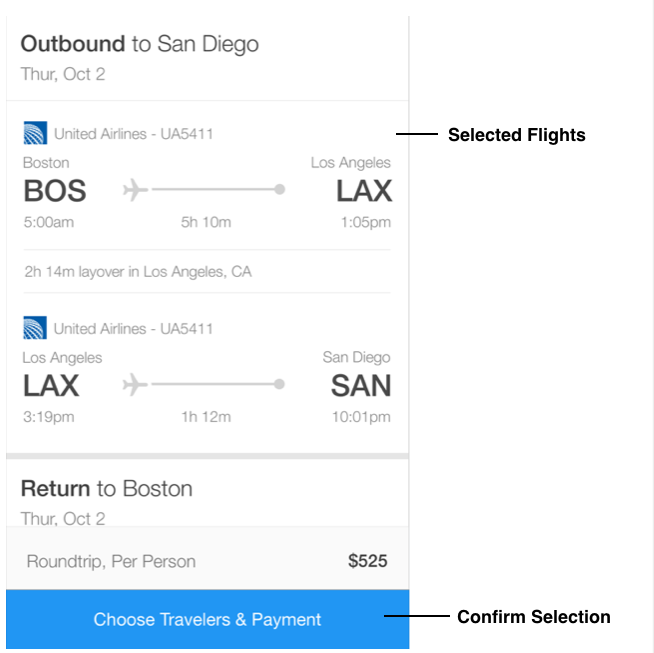Image resolution: width=654 pixels, height=653 pixels.
Task: Click the United Airlines logo on second flight
Action: (x=35, y=328)
